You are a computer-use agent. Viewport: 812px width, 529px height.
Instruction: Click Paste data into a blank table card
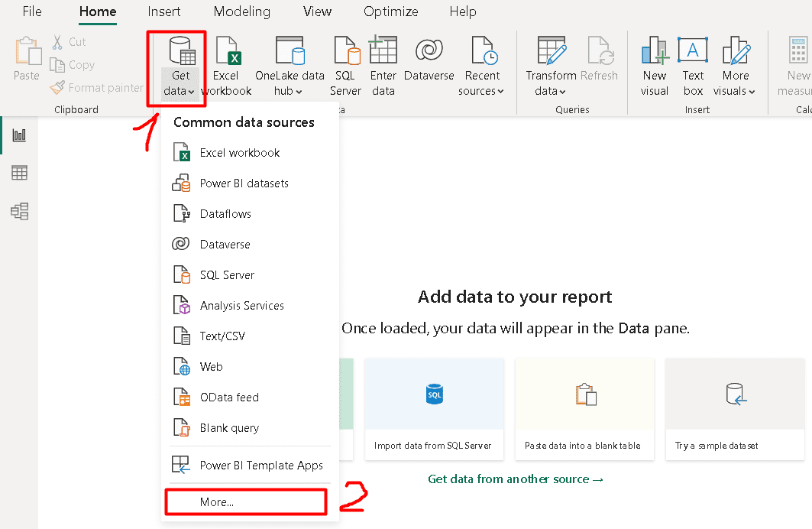[x=584, y=409]
